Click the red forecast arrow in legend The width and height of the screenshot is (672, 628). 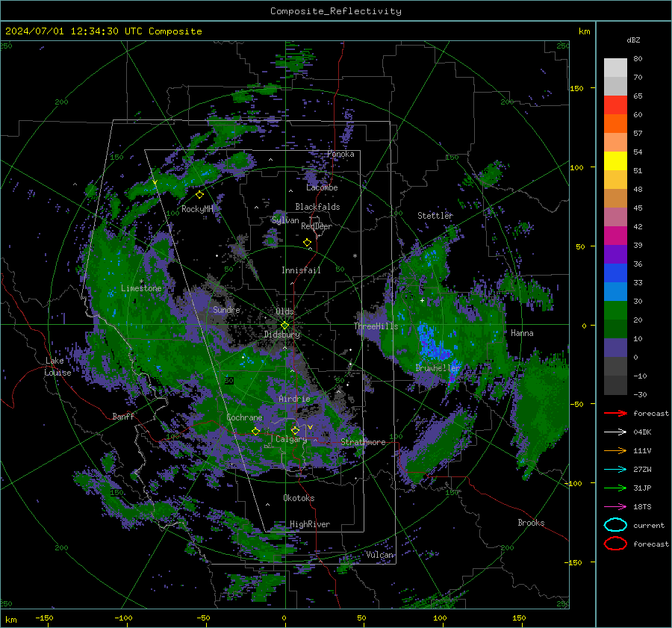click(615, 413)
